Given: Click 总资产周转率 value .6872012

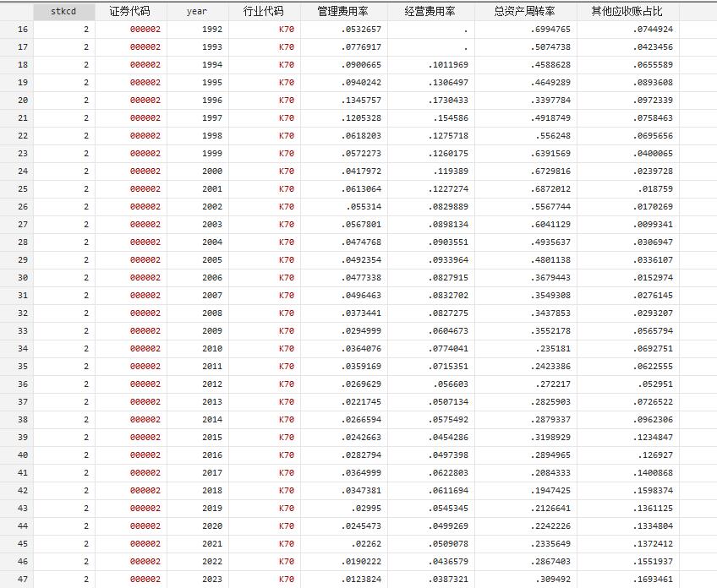Looking at the screenshot, I should point(550,188).
